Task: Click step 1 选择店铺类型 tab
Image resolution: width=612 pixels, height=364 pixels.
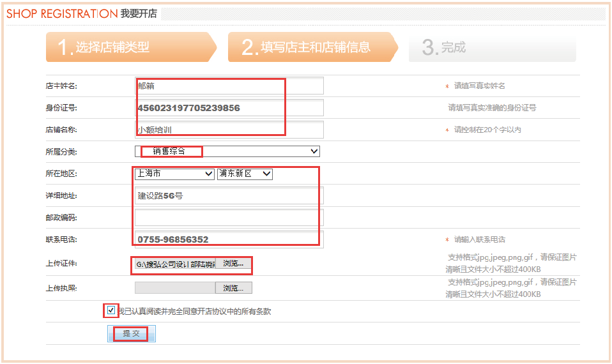Action: [128, 47]
